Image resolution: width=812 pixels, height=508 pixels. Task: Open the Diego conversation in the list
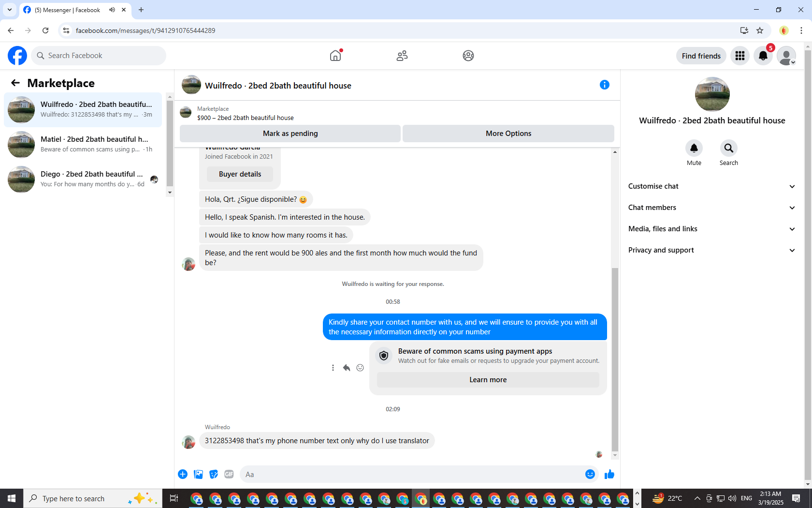(x=83, y=179)
